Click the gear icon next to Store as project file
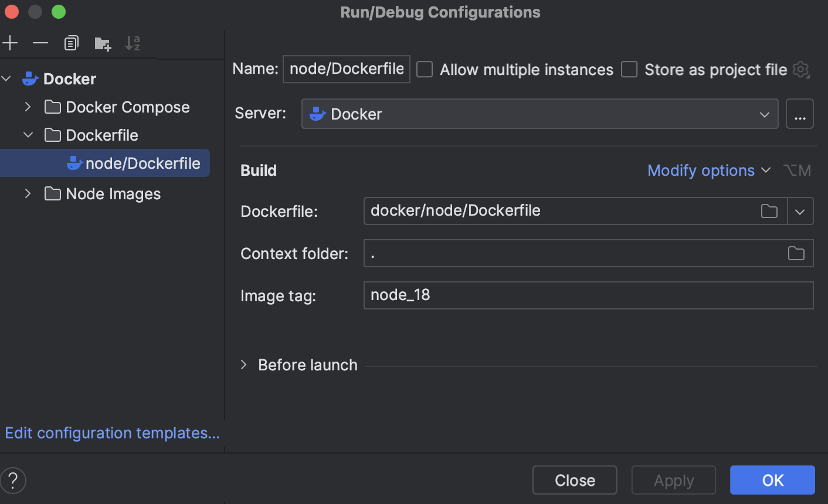828x504 pixels. [x=801, y=70]
